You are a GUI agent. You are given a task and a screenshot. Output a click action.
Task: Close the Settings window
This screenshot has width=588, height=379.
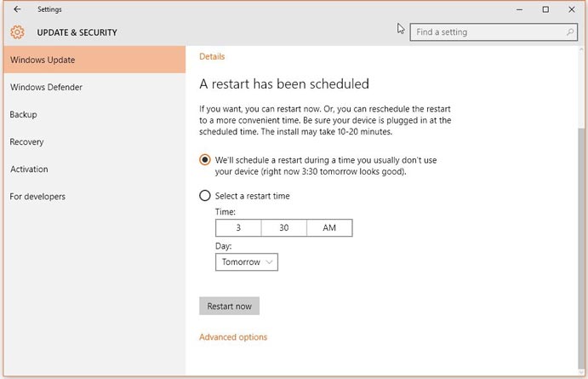pyautogui.click(x=572, y=9)
